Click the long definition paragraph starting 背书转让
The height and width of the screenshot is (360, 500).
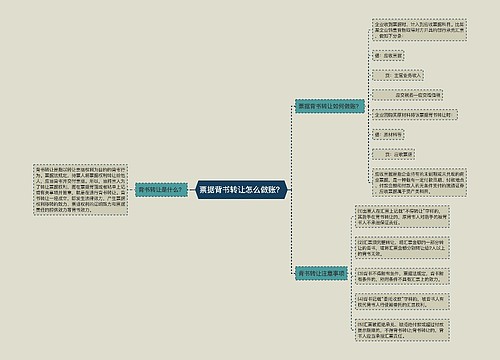coord(80,189)
